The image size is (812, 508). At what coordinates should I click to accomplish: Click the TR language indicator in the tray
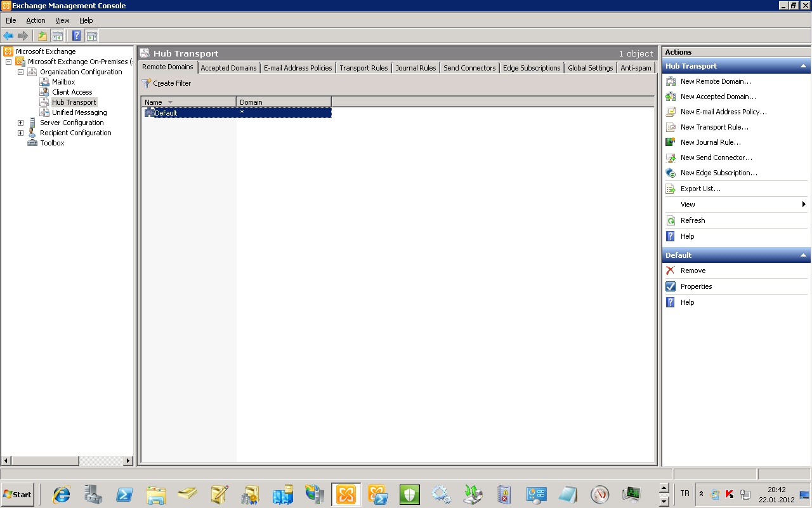684,493
